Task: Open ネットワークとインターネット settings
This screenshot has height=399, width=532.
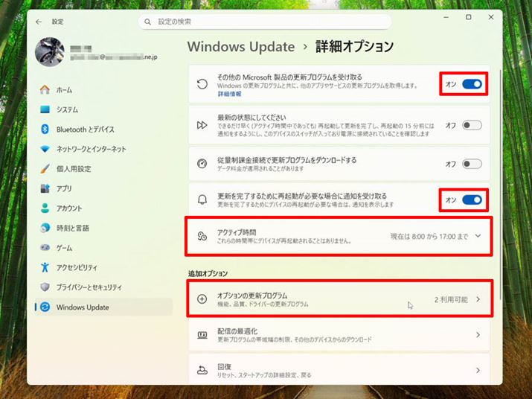Action: 103,149
